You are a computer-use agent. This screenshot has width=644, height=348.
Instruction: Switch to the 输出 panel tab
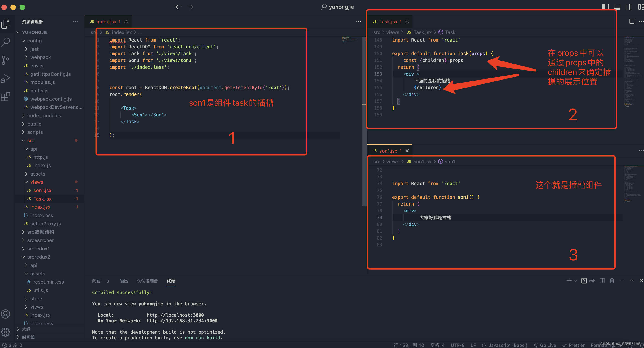click(x=124, y=281)
